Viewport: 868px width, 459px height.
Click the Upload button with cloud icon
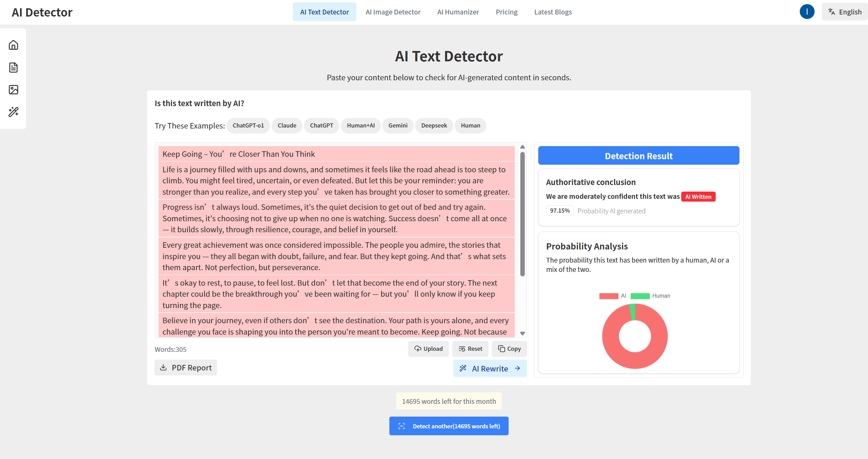point(428,349)
